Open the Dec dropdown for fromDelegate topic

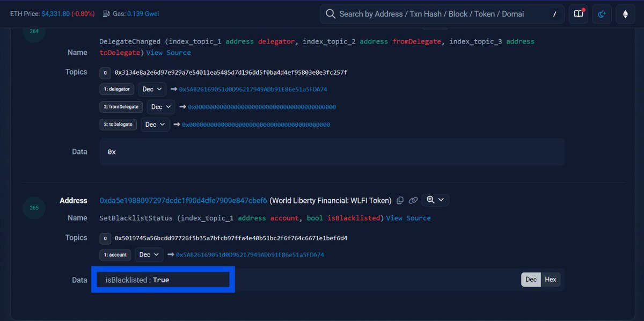pos(160,107)
